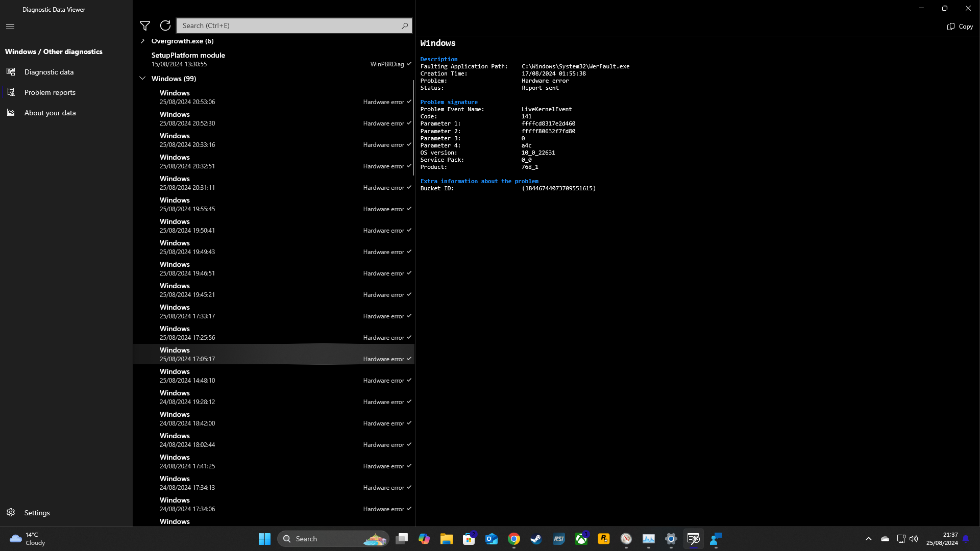The width and height of the screenshot is (980, 551).
Task: Select Windows report from 24/08/2024 17:34:06
Action: click(x=274, y=504)
